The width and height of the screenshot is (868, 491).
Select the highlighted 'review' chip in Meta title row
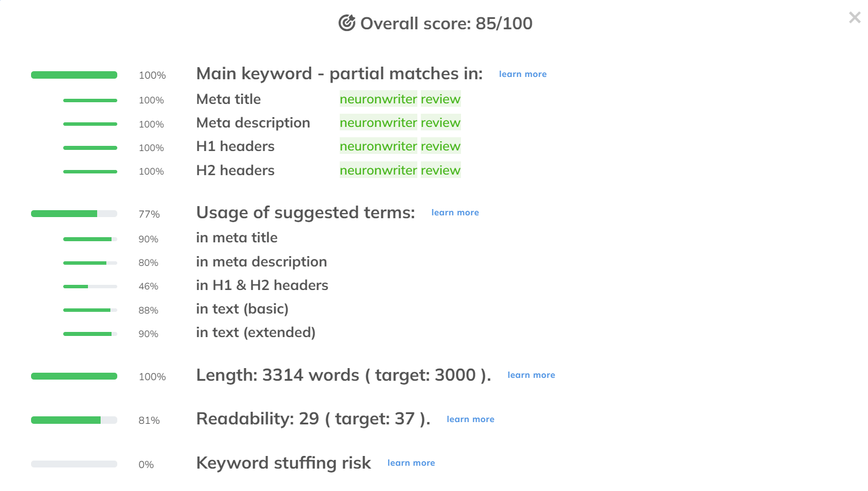pyautogui.click(x=440, y=99)
